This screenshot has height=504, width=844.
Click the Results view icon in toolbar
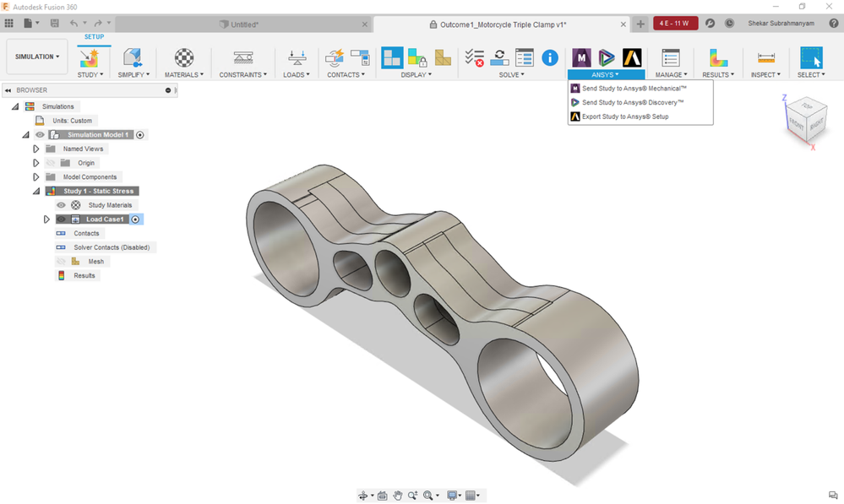click(x=718, y=57)
